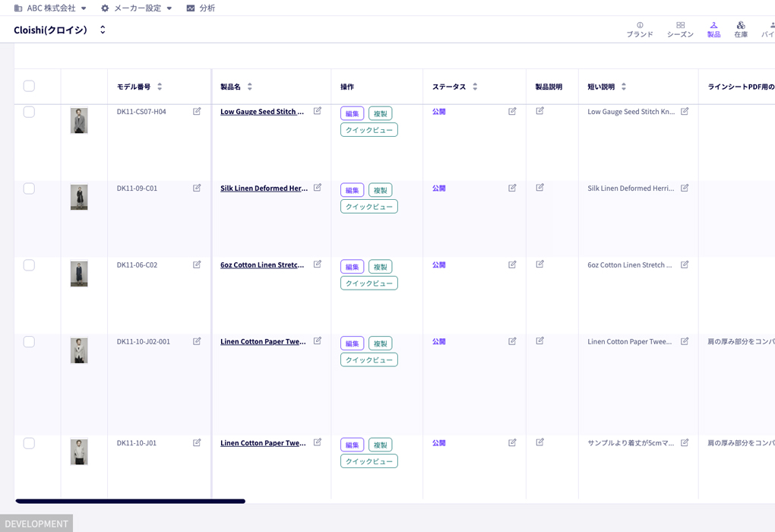Expand the メーカー設定 menu
775x532 pixels.
click(137, 8)
